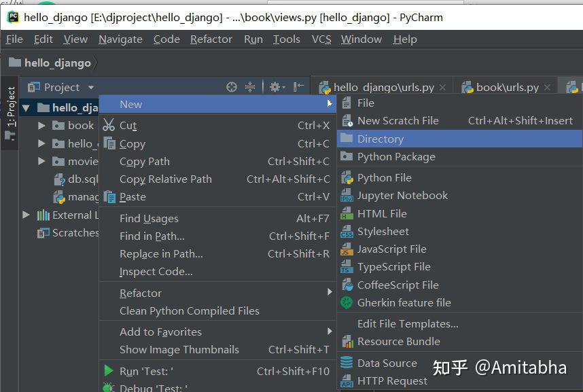Collapse the hello_django root tree node
Screen dimensions: 583x392
tap(26, 108)
